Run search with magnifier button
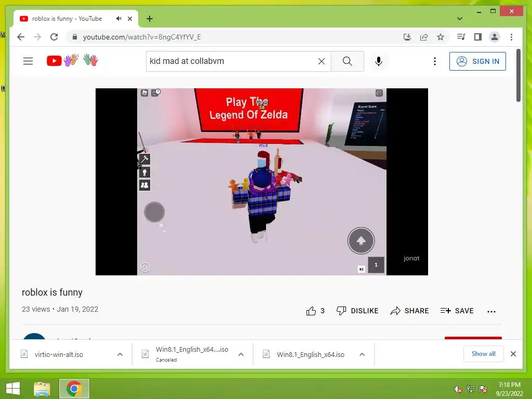Image resolution: width=532 pixels, height=399 pixels. [348, 61]
